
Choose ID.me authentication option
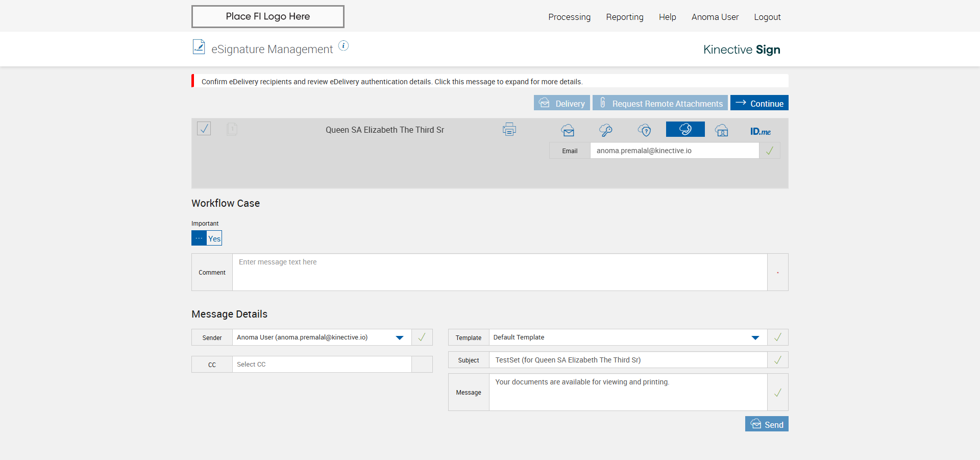[x=760, y=131]
